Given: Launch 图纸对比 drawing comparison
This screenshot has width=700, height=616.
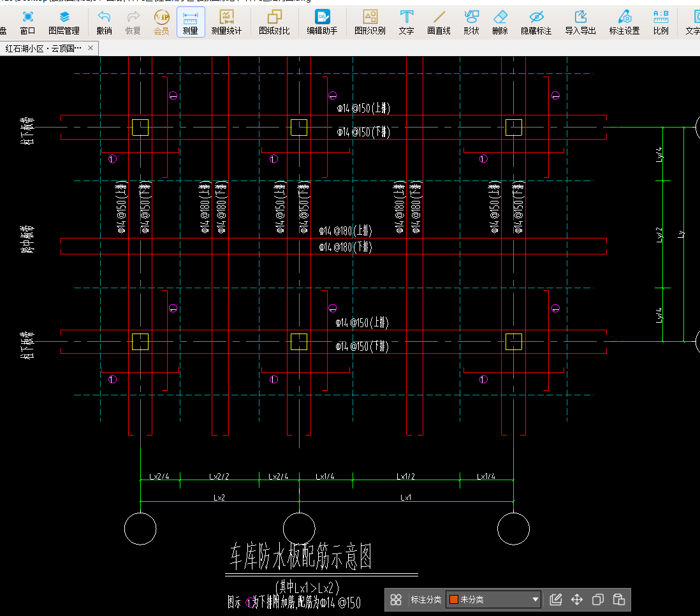Looking at the screenshot, I should tap(274, 23).
